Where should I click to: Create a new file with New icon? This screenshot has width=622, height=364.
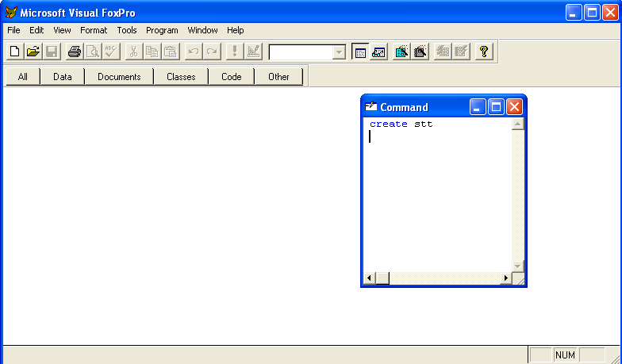tap(14, 52)
